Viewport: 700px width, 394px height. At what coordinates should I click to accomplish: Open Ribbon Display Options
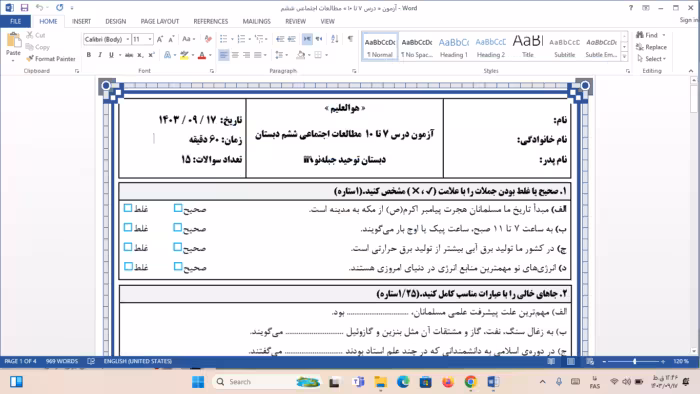coord(646,8)
